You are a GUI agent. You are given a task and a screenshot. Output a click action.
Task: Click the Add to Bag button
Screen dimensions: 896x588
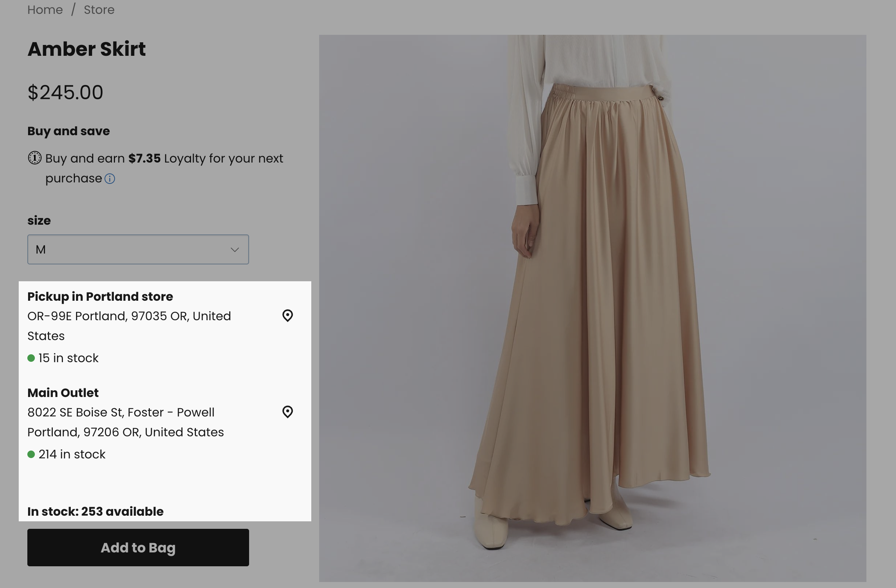[x=138, y=548]
